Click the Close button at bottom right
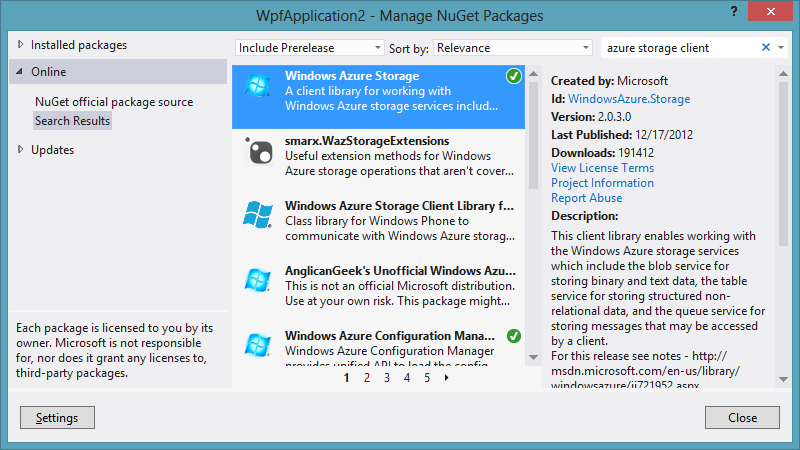800x450 pixels. pos(742,417)
